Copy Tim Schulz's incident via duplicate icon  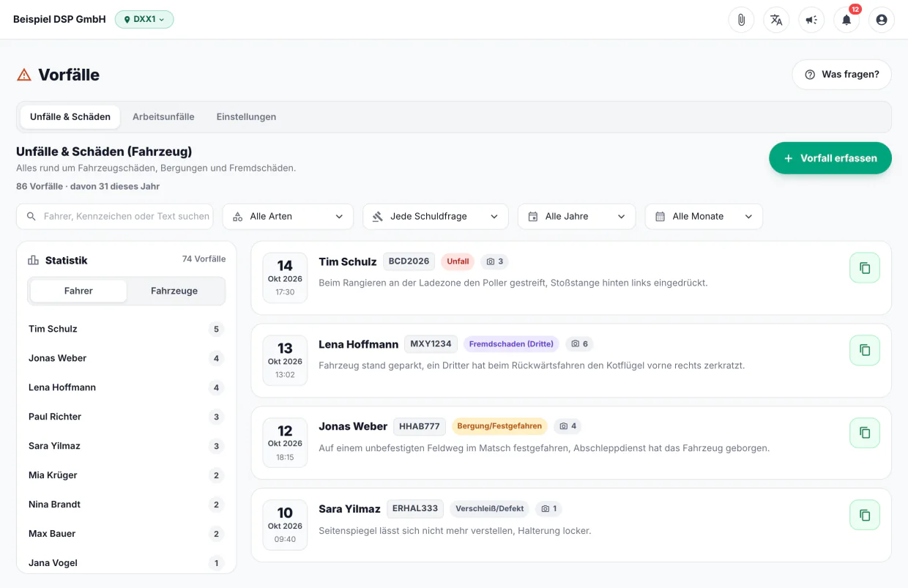865,268
